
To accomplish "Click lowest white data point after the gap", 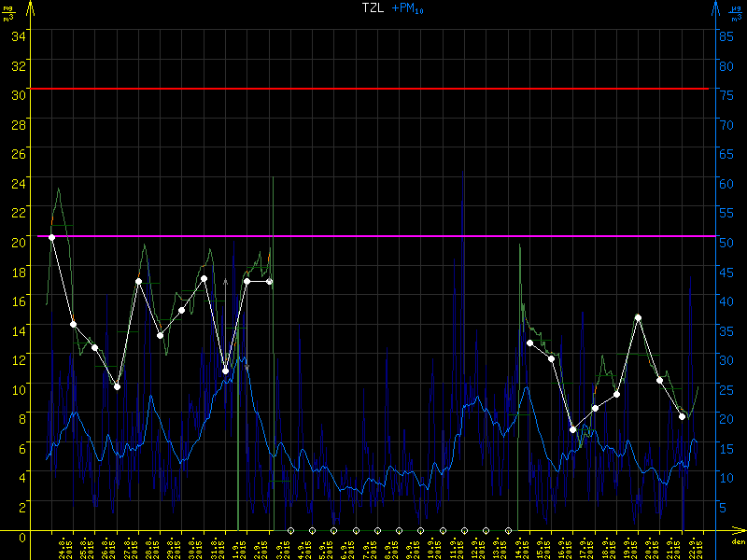I will point(573,429).
